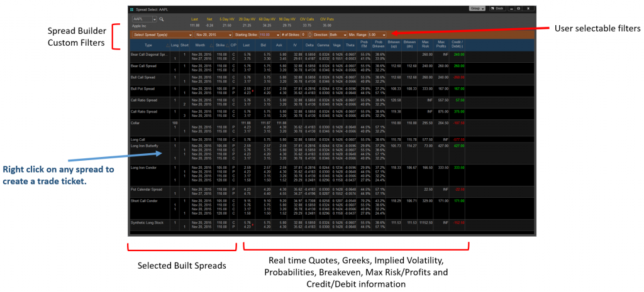
Task: Click the sort triangle in Type column header
Action: coord(166,45)
